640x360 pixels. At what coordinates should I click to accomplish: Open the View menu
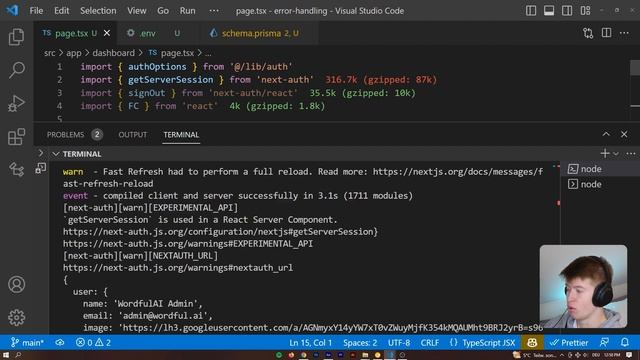(x=137, y=11)
